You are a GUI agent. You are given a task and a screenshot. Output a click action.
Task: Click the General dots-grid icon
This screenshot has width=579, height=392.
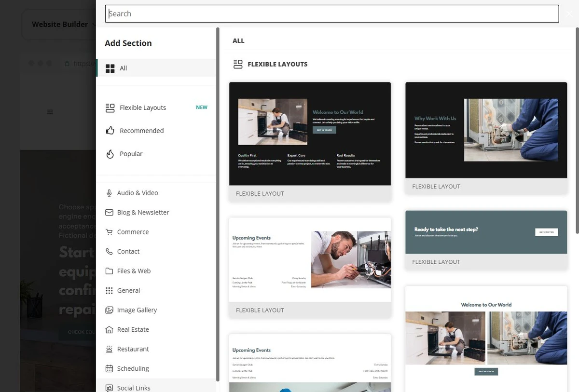(109, 290)
